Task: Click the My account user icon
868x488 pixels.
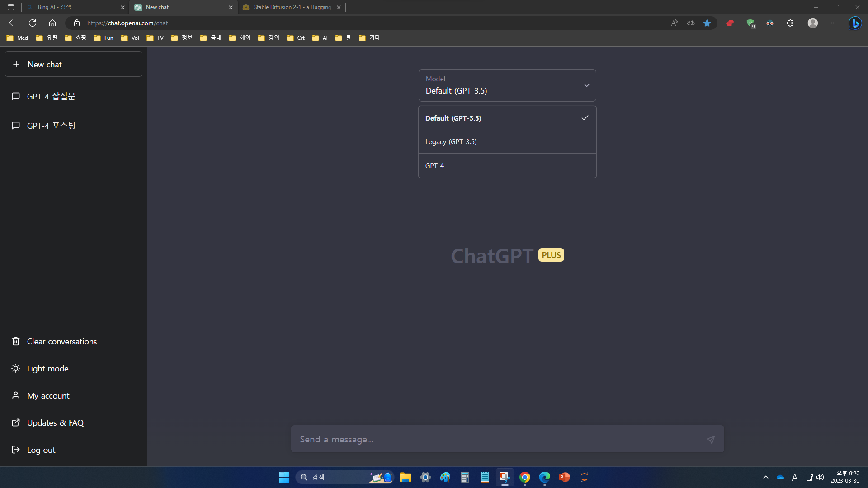Action: (x=15, y=395)
